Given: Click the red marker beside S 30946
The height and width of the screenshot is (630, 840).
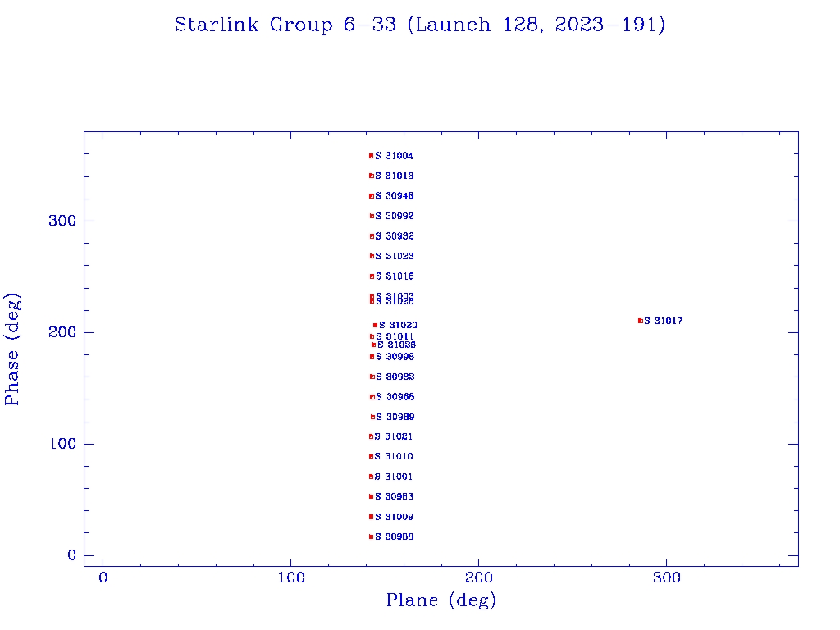Looking at the screenshot, I should click(x=372, y=196).
